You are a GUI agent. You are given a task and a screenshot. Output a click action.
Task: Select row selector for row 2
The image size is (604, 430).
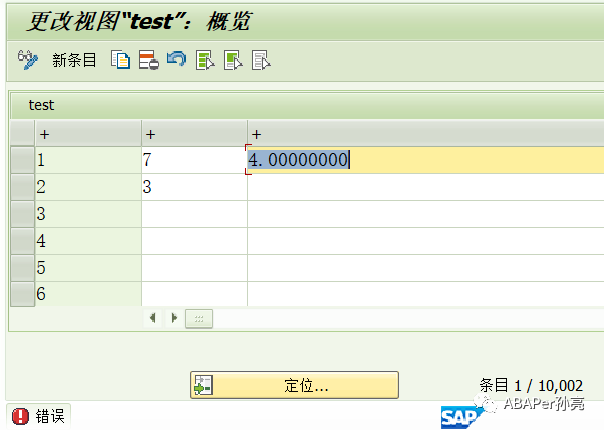pyautogui.click(x=22, y=187)
